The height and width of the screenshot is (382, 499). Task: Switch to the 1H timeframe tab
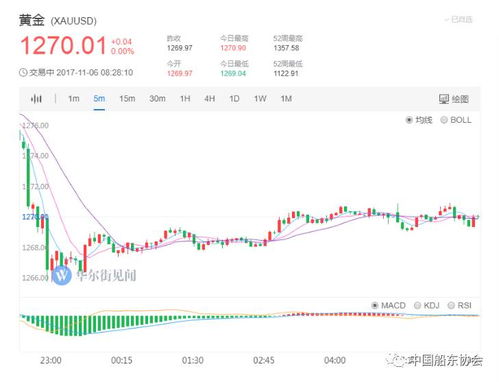point(185,99)
